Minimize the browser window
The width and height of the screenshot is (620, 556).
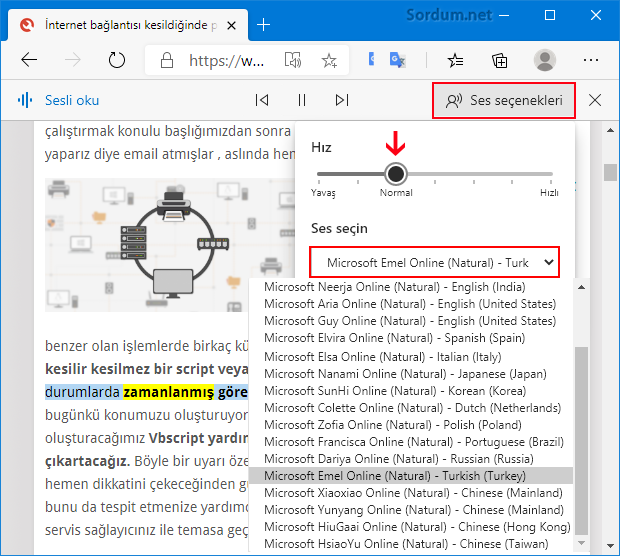point(504,16)
